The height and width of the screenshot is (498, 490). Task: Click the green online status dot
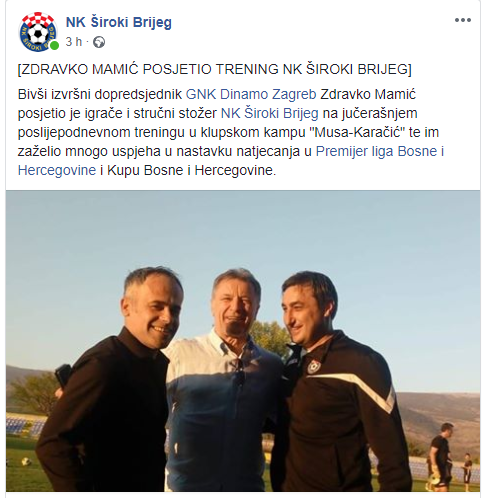pos(54,45)
